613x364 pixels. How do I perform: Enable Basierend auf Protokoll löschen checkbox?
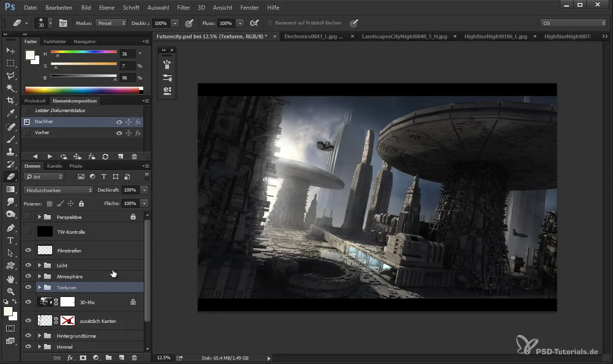[270, 23]
